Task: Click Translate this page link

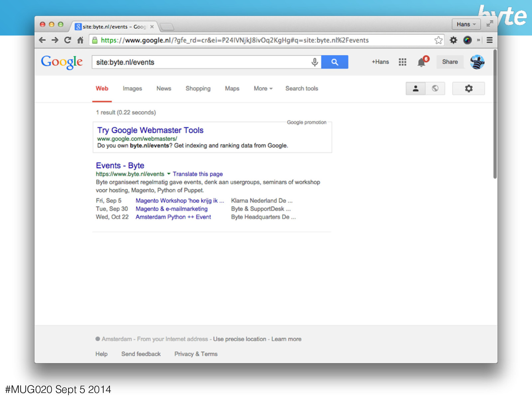Action: [198, 174]
